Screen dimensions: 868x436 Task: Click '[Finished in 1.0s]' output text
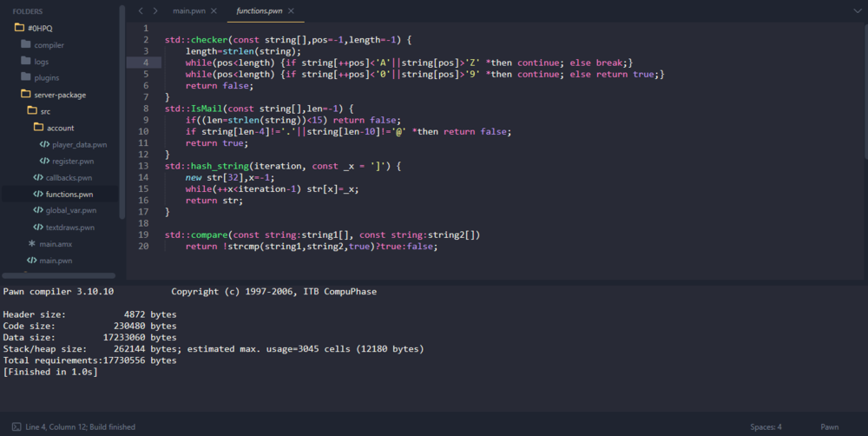click(50, 373)
